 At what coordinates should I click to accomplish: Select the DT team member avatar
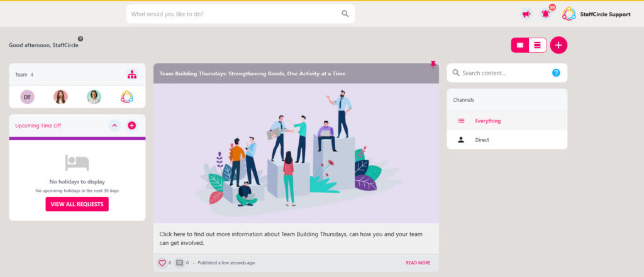click(28, 97)
